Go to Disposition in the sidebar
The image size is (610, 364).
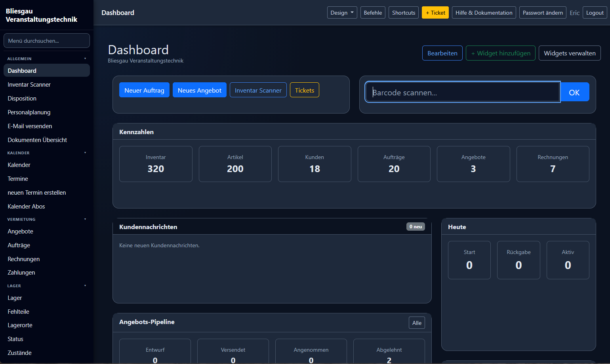47,99
